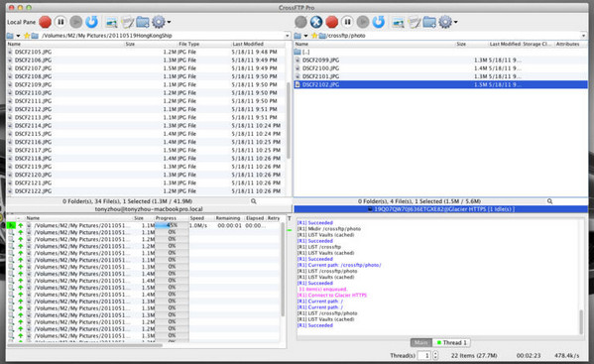
Task: Select local file DSCF2118.JPG
Action: click(146, 159)
